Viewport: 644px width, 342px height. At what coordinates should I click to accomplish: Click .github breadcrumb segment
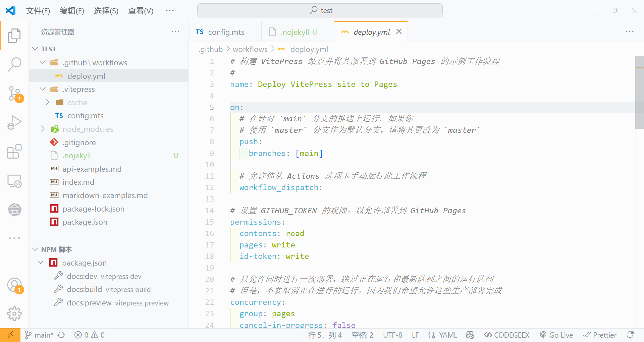[211, 49]
